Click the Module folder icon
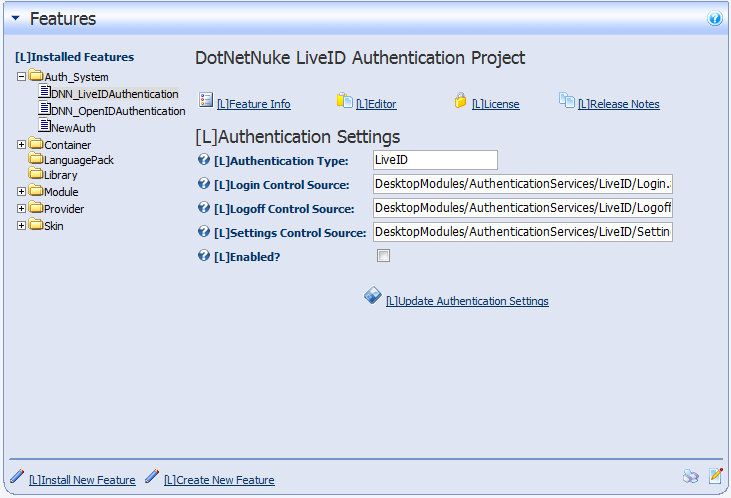731x498 pixels. coord(35,190)
